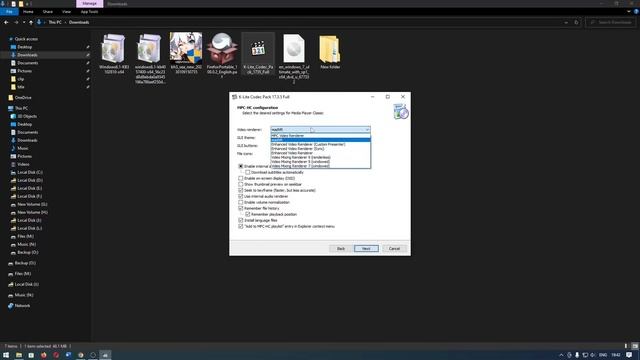The height and width of the screenshot is (360, 640).
Task: Open the clip folder under Quick access
Action: [x=20, y=79]
